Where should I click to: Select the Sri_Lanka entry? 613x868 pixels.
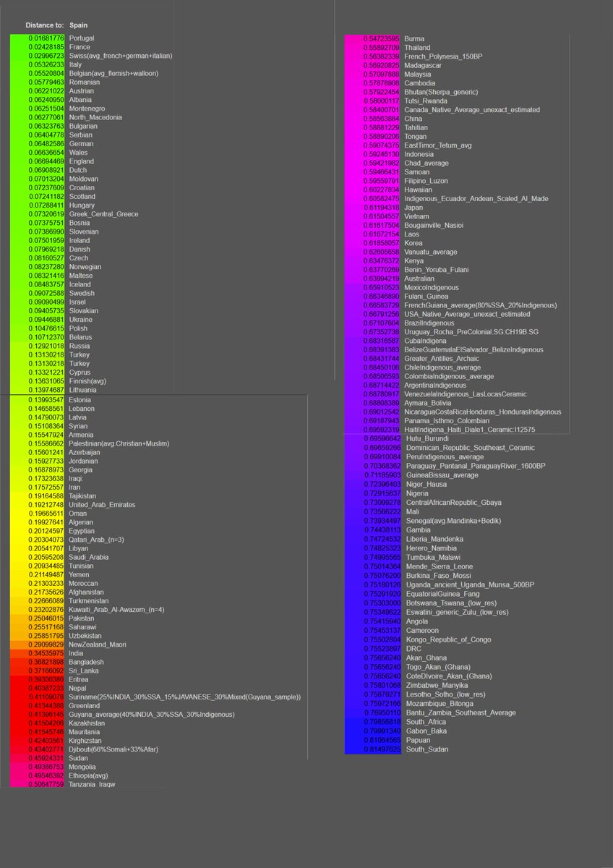pos(85,671)
